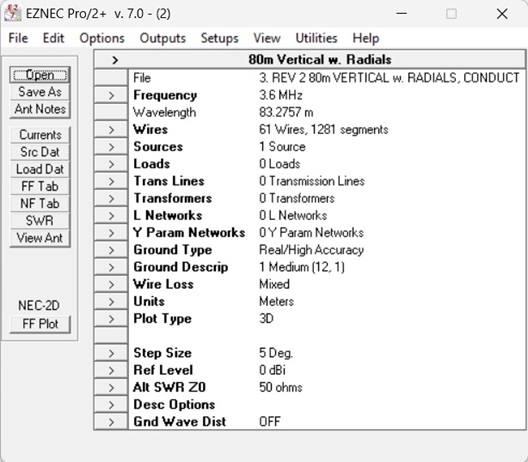The image size is (528, 462).
Task: Click the EZNEC application icon in title bar
Action: point(13,13)
